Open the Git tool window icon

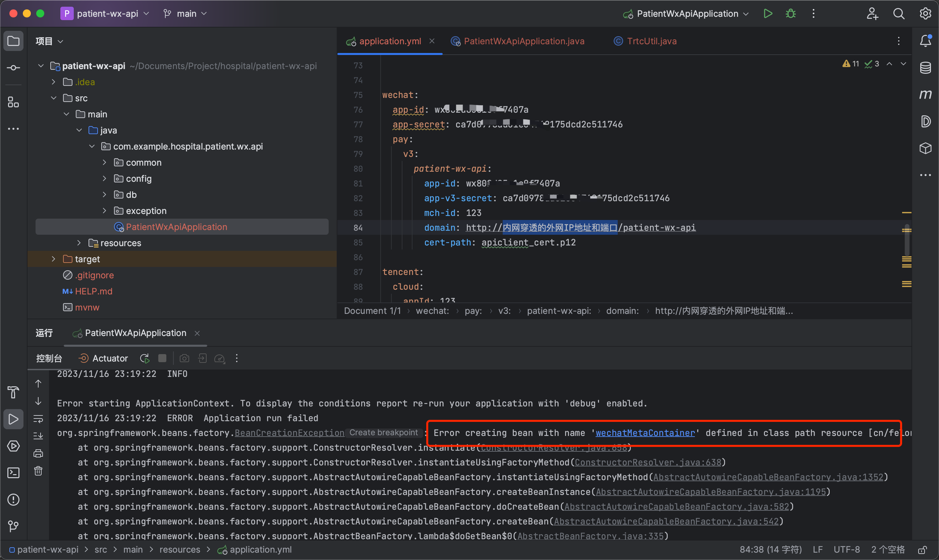pos(14,526)
